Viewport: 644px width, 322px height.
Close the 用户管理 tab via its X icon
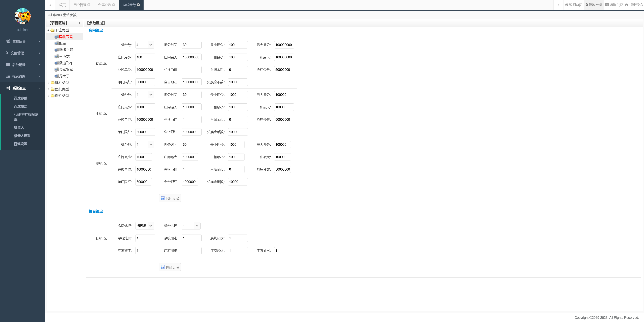pos(89,5)
